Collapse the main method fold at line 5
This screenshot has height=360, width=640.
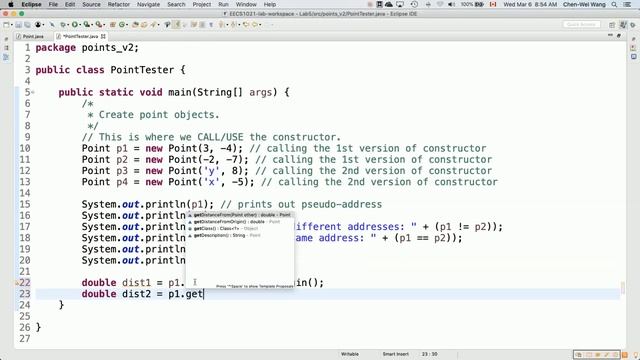pyautogui.click(x=33, y=93)
